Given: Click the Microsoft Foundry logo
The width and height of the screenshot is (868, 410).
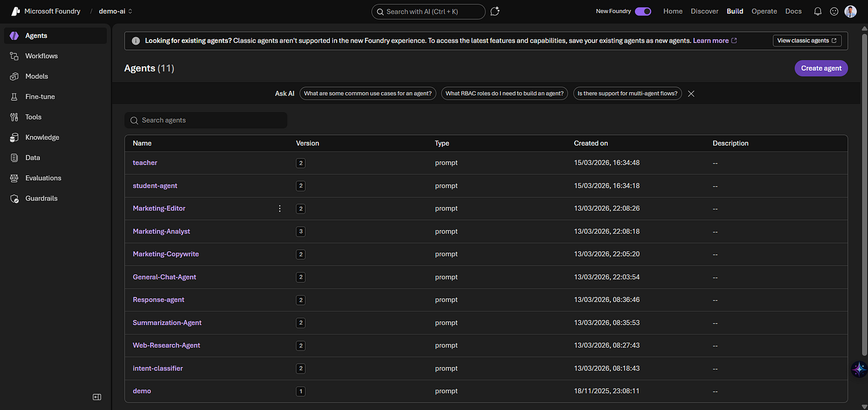Looking at the screenshot, I should 15,11.
